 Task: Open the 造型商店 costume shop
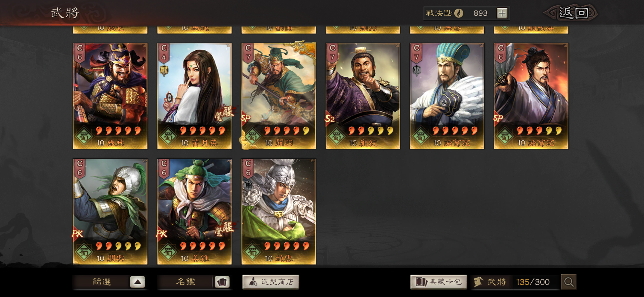(x=271, y=282)
